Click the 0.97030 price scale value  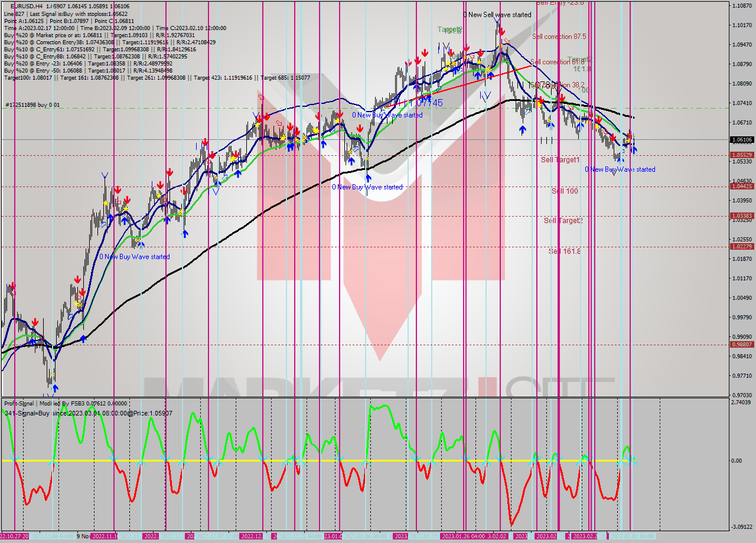pyautogui.click(x=741, y=395)
